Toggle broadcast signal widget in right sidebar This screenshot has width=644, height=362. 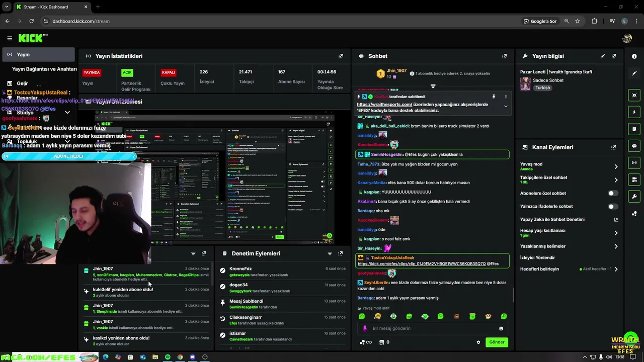coord(634,163)
